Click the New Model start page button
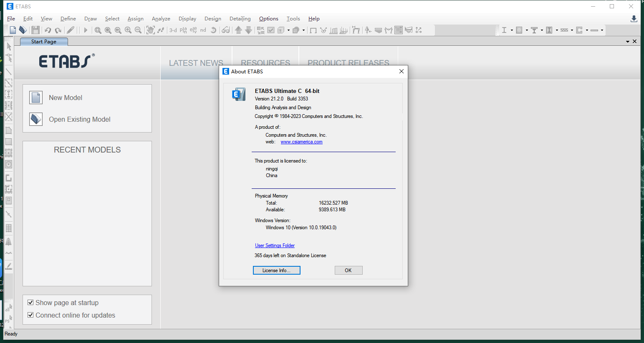This screenshot has width=644, height=343. point(56,98)
